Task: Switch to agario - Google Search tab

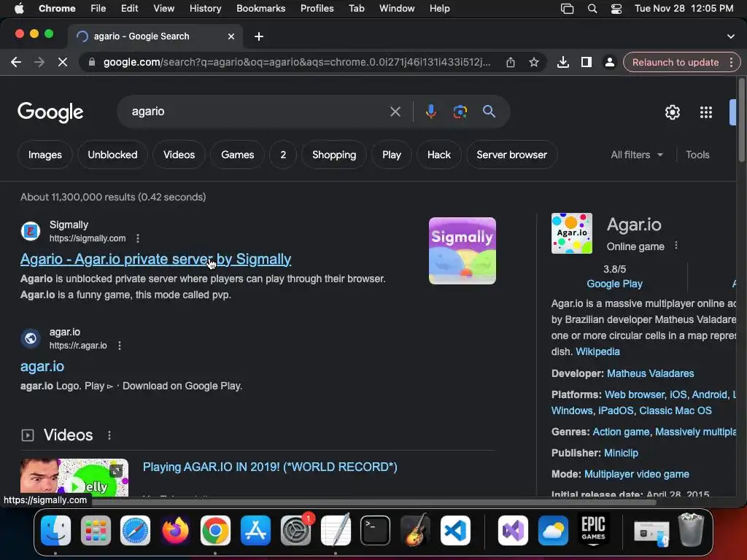Action: tap(156, 36)
